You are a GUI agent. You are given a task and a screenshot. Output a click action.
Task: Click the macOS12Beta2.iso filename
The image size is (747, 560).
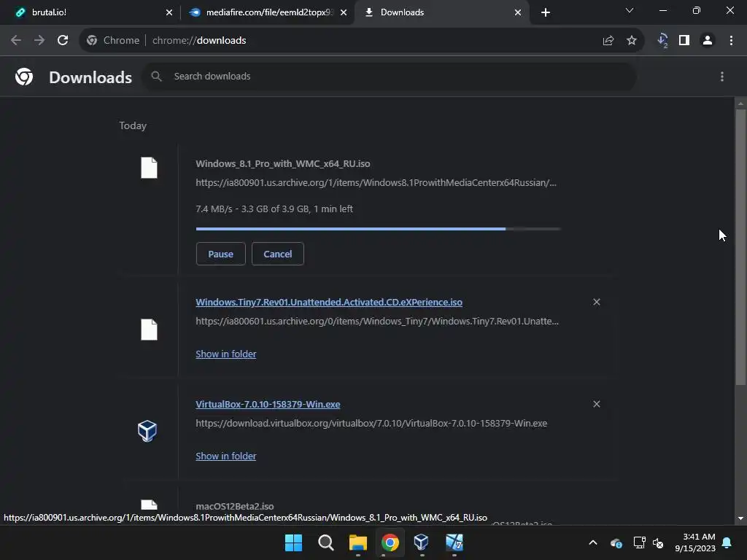pyautogui.click(x=234, y=506)
